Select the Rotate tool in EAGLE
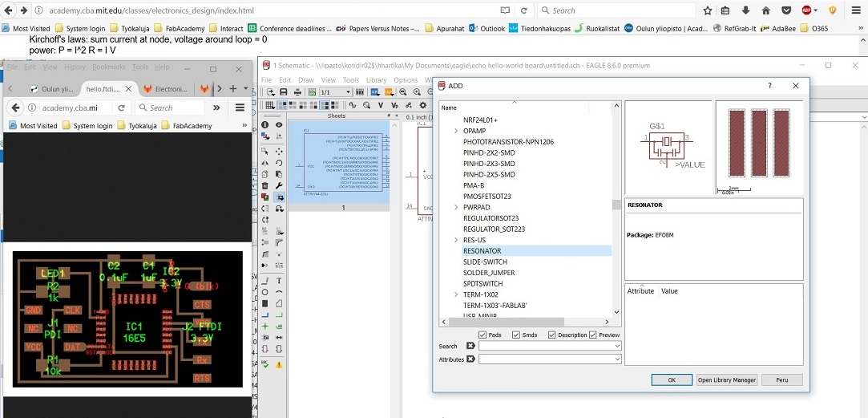Viewport: 868px width, 418px height. click(279, 162)
